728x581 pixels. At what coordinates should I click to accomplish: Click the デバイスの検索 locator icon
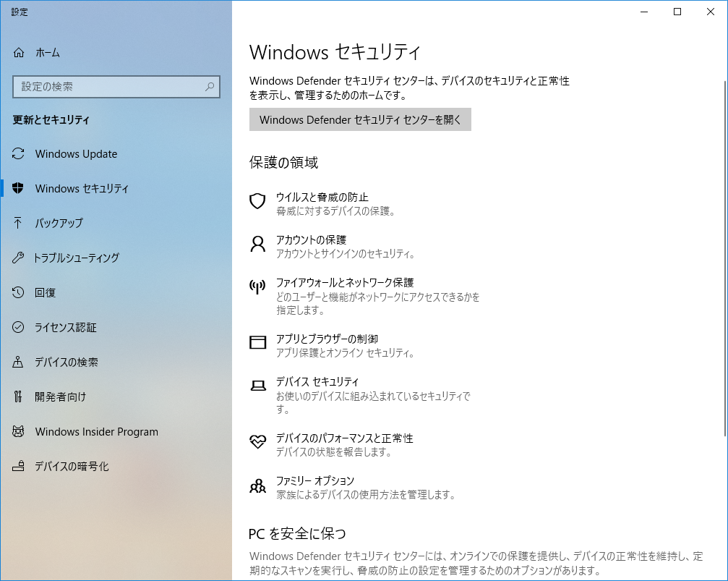(x=17, y=362)
